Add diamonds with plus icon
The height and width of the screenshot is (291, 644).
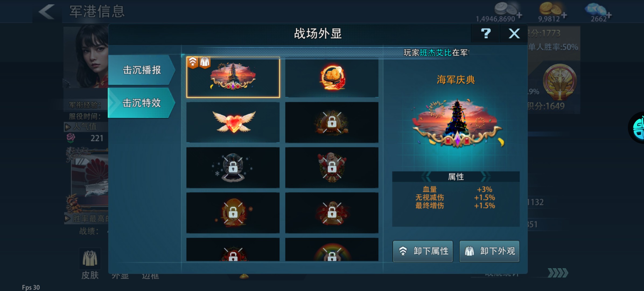pyautogui.click(x=609, y=15)
